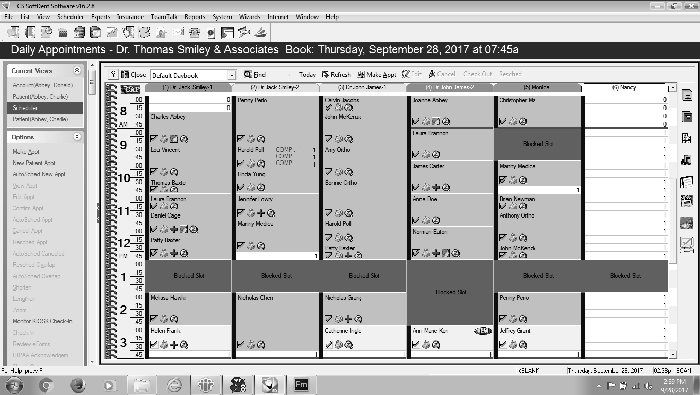Click the checklist chart icon in right sidebar
700x395 pixels.
(687, 244)
